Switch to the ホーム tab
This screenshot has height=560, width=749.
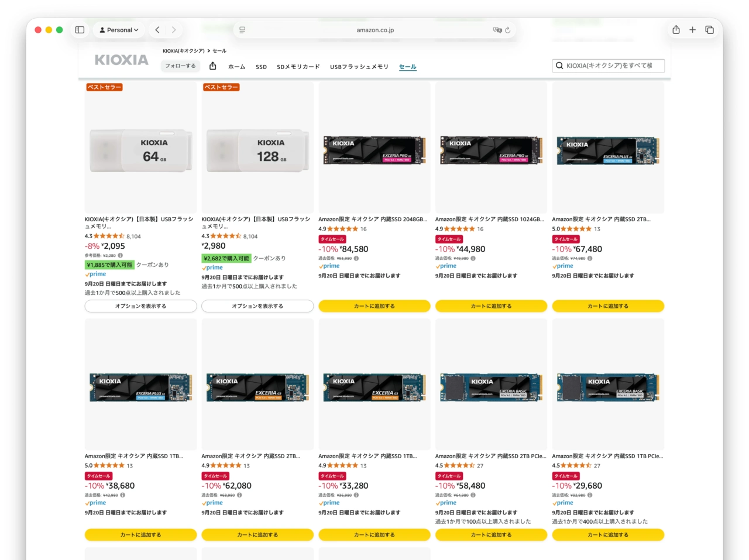236,67
